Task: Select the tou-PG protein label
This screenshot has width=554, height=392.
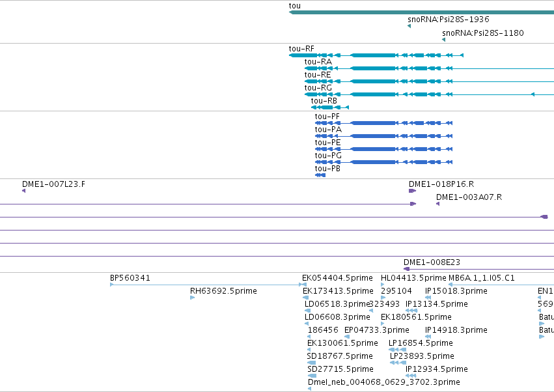Action: point(328,156)
